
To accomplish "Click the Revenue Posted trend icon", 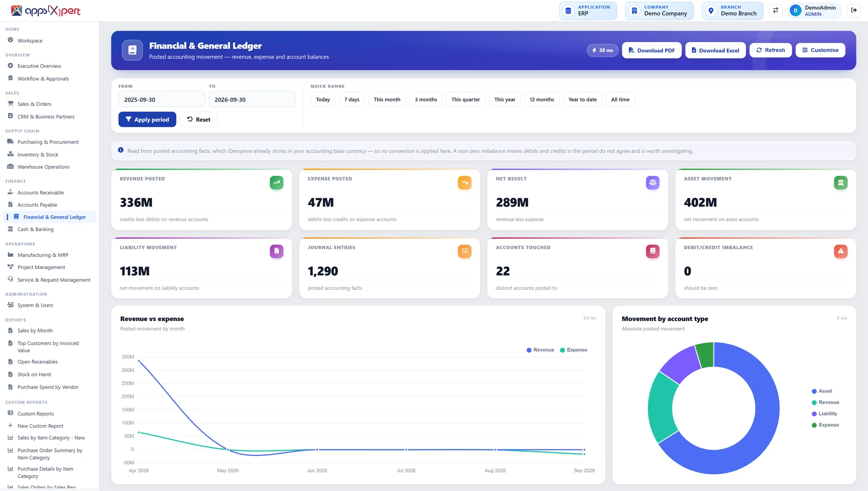I will click(x=276, y=183).
